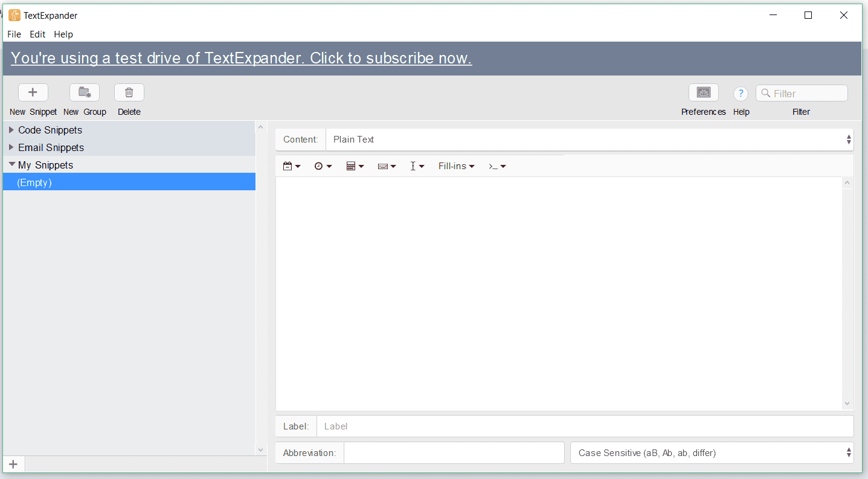Click the New Snippet plus button
Image resolution: width=868 pixels, height=479 pixels.
point(33,92)
